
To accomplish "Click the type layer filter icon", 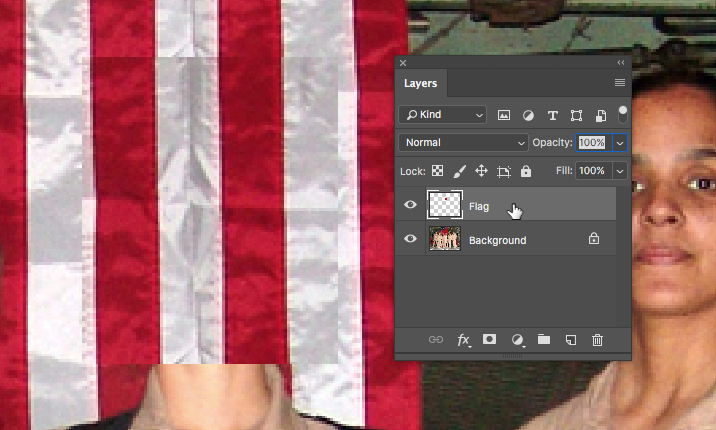I will [552, 115].
